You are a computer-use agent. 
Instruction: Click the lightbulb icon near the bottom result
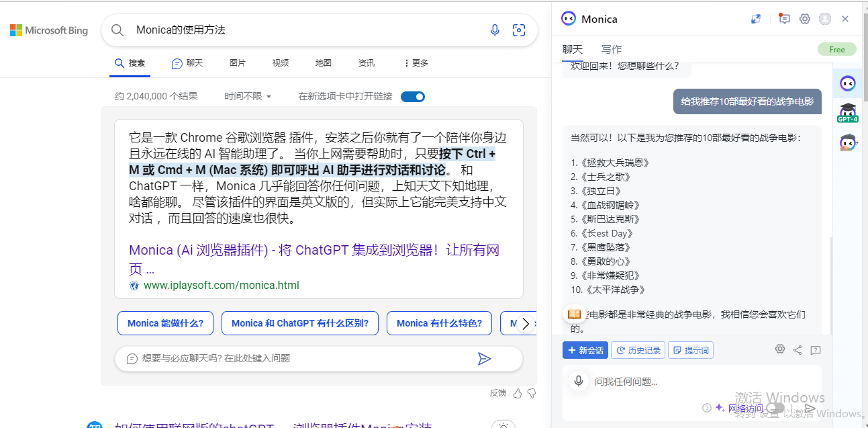(x=504, y=425)
